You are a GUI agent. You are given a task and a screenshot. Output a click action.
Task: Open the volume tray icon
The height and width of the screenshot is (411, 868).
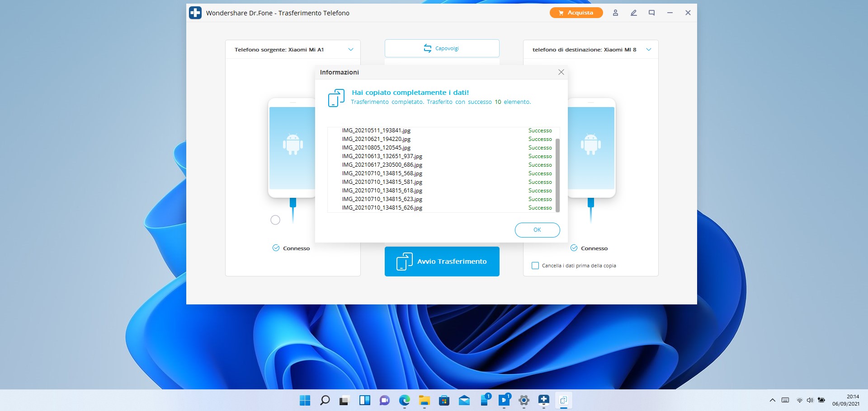tap(810, 400)
